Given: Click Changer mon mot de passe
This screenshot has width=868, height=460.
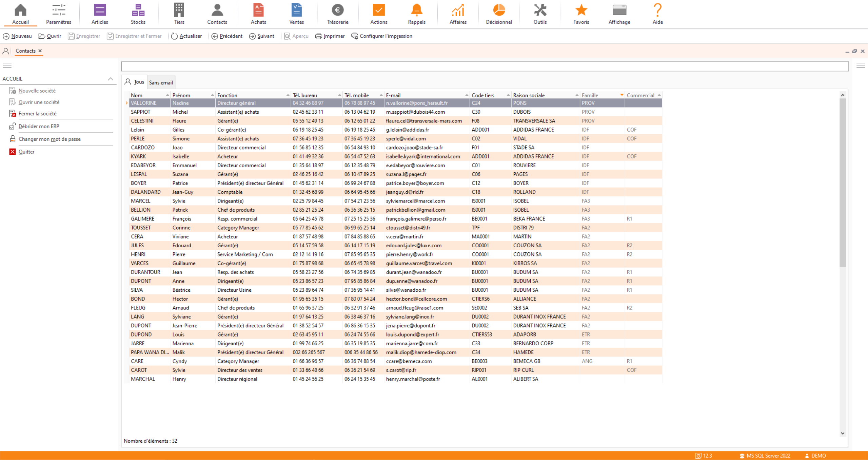Looking at the screenshot, I should [50, 139].
